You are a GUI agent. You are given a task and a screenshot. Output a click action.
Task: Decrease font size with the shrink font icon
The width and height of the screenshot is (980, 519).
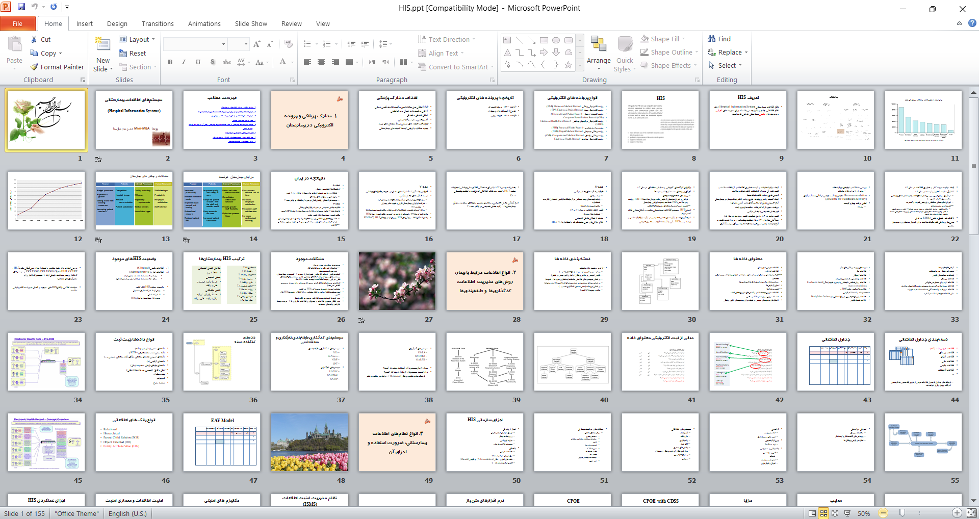tap(270, 44)
